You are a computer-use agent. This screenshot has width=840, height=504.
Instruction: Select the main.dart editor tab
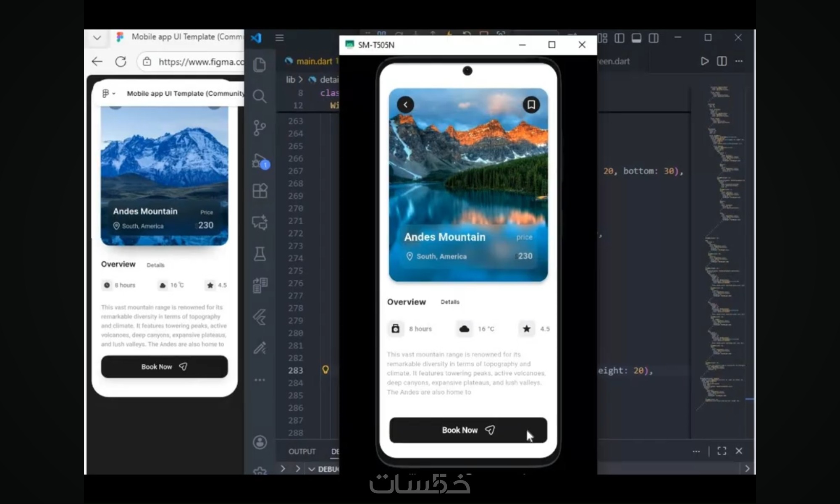[314, 61]
